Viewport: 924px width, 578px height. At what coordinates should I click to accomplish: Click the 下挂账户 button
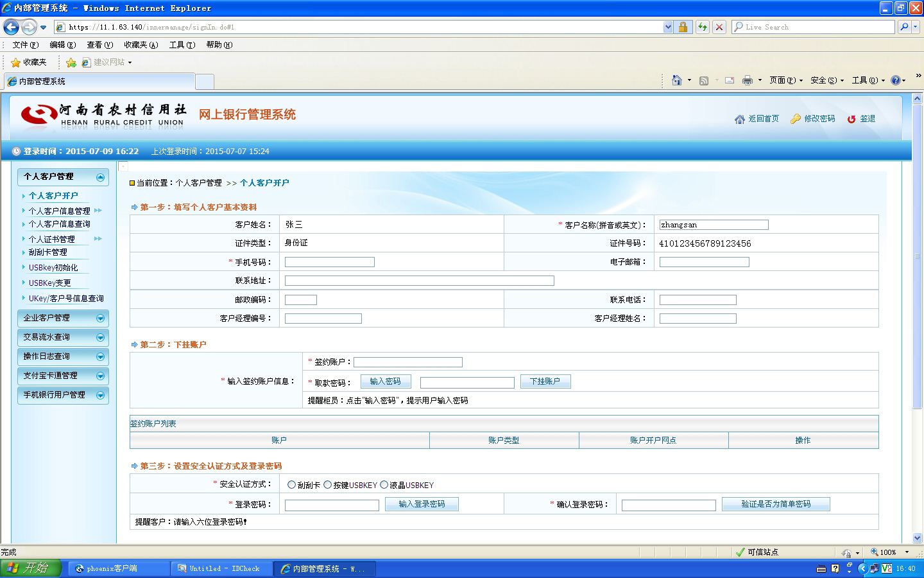pyautogui.click(x=545, y=381)
